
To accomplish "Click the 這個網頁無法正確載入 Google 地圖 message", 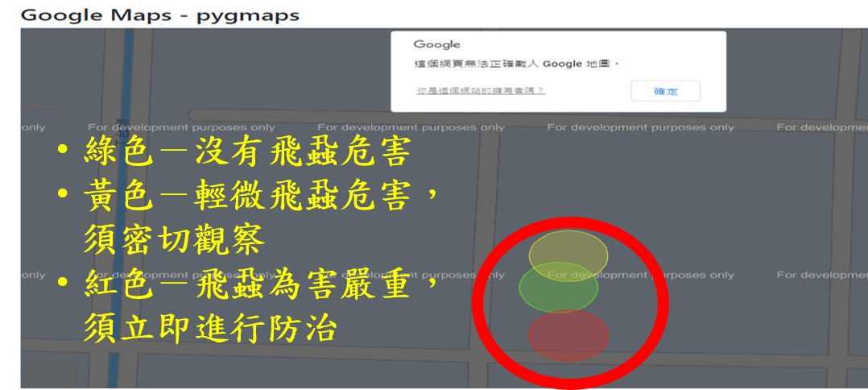I will pyautogui.click(x=516, y=64).
